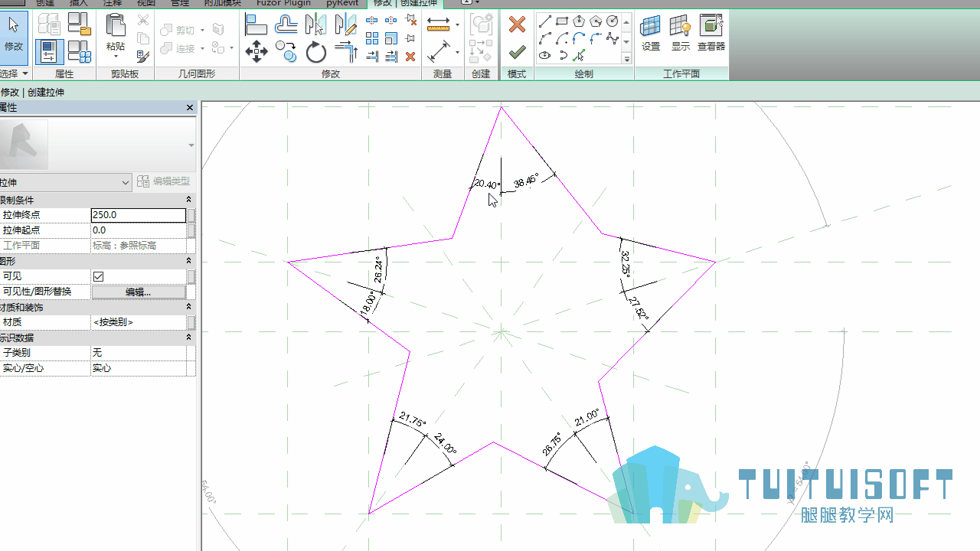Open the 拉伸 type selector dropdown

click(66, 182)
